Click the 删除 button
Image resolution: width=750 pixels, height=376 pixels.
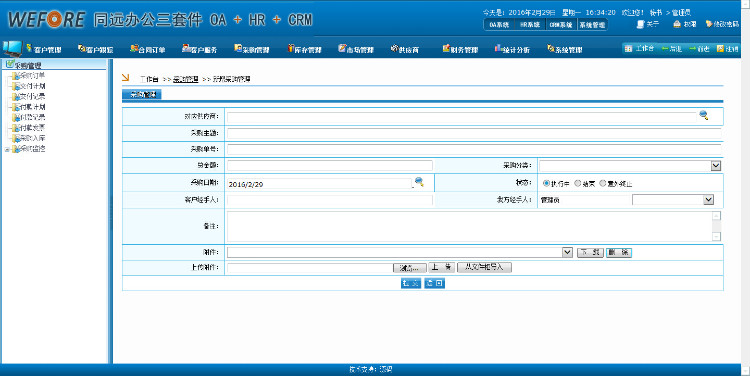[619, 252]
